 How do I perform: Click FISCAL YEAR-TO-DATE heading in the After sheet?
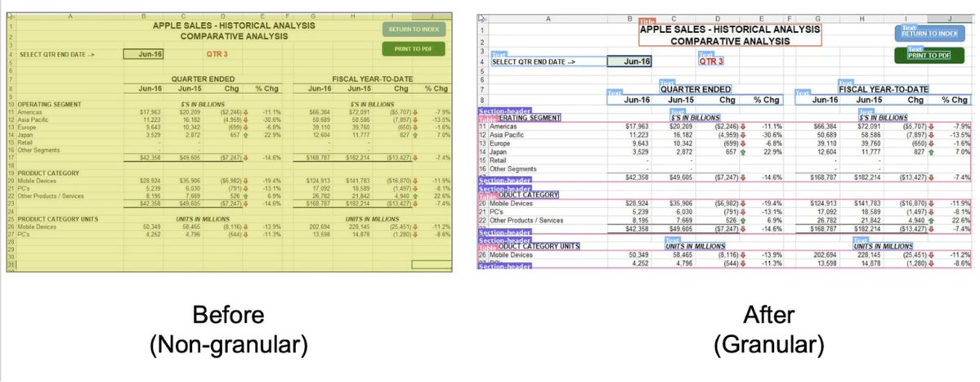pos(883,89)
